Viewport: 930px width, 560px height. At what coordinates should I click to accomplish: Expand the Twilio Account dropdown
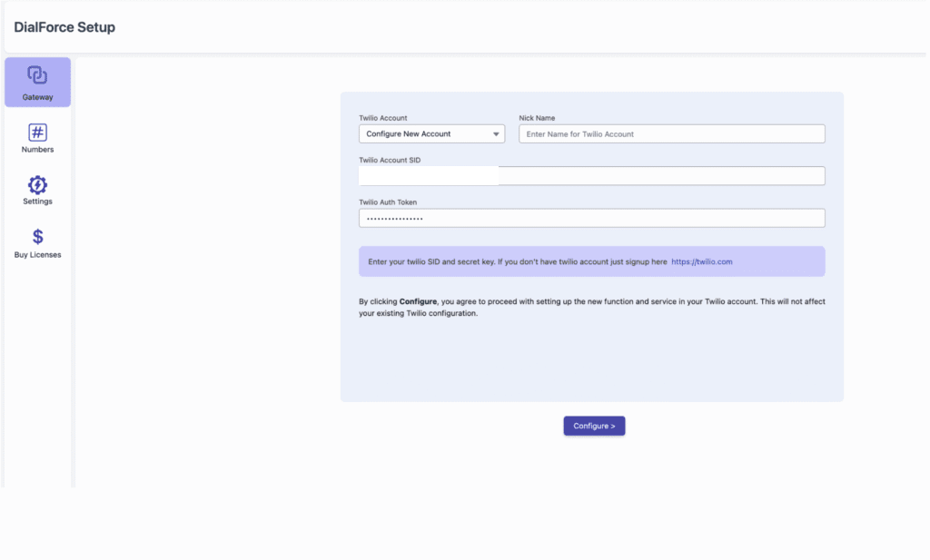pos(431,134)
